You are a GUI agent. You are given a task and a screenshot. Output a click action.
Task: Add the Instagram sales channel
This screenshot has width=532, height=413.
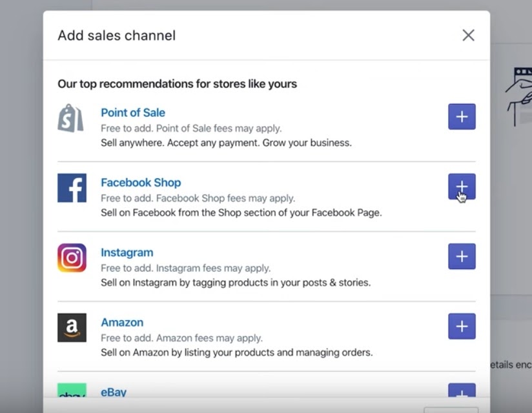click(462, 256)
